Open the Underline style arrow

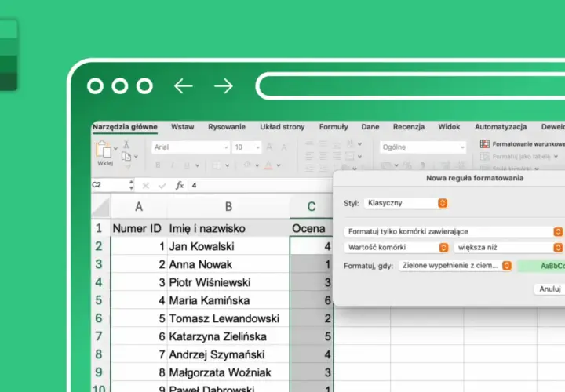pyautogui.click(x=197, y=165)
